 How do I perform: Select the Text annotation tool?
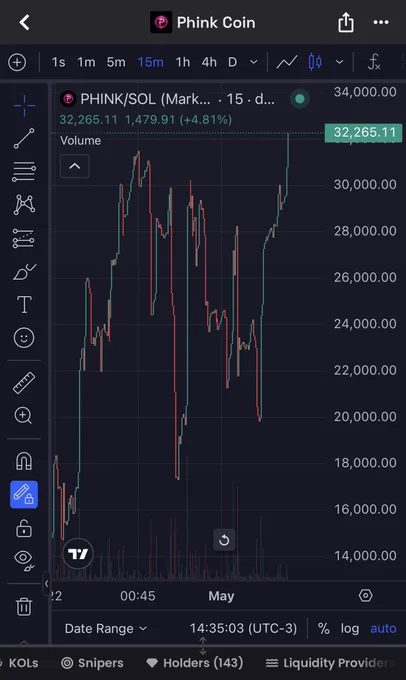[24, 304]
